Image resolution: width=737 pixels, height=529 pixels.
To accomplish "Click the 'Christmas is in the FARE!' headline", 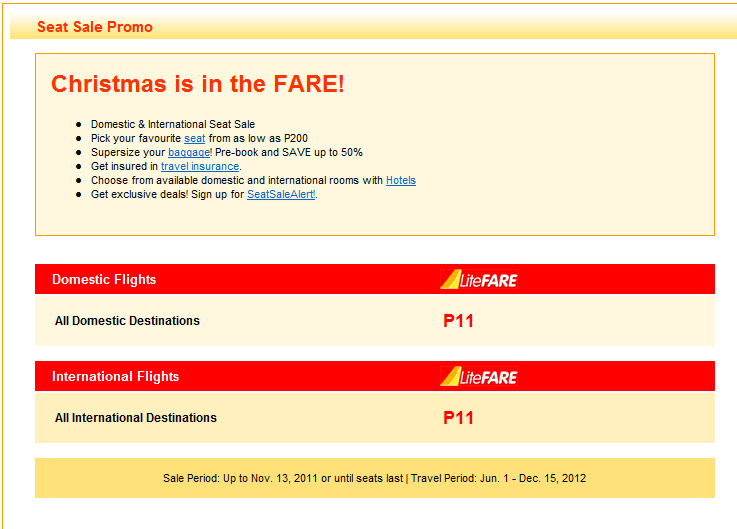I will tap(198, 84).
